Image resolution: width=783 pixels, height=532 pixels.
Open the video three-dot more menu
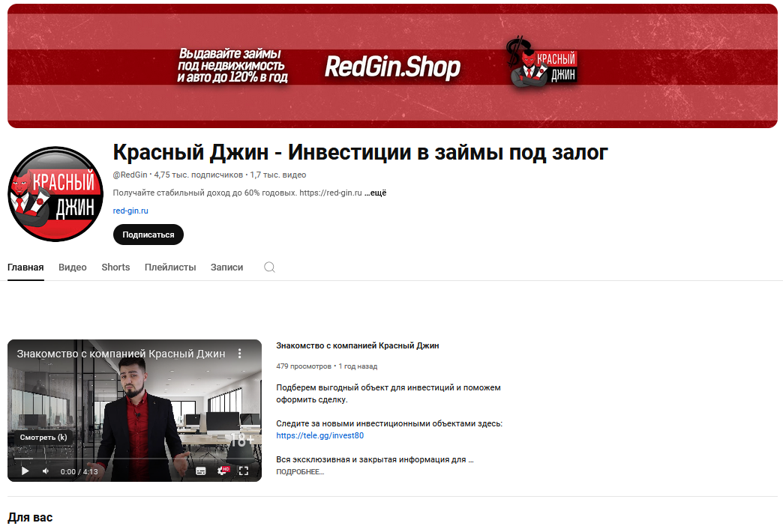pyautogui.click(x=240, y=354)
